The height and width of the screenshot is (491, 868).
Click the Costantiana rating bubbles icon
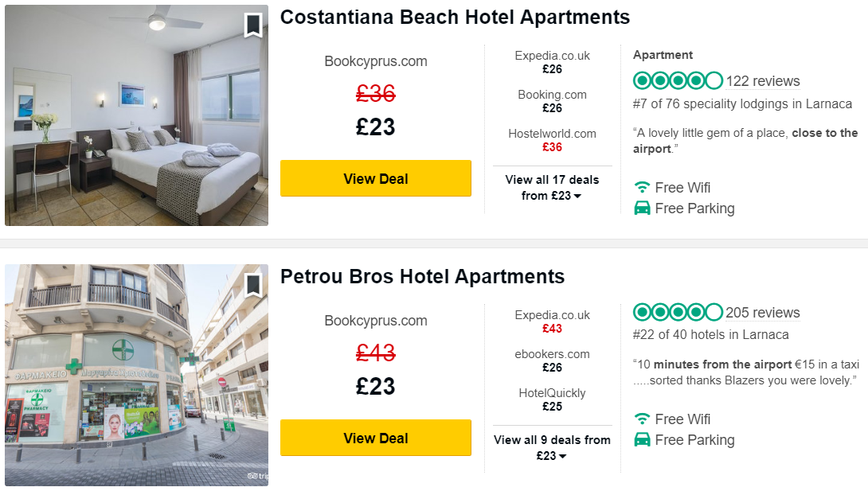click(678, 81)
